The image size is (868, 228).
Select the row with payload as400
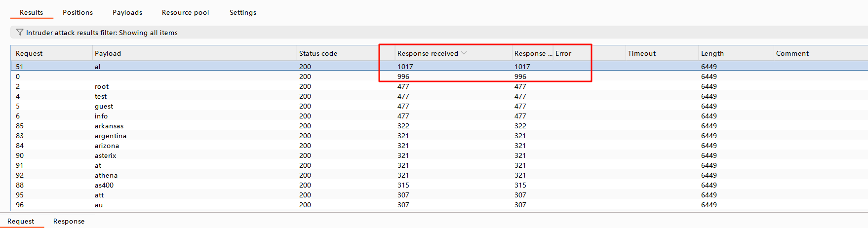coord(104,185)
